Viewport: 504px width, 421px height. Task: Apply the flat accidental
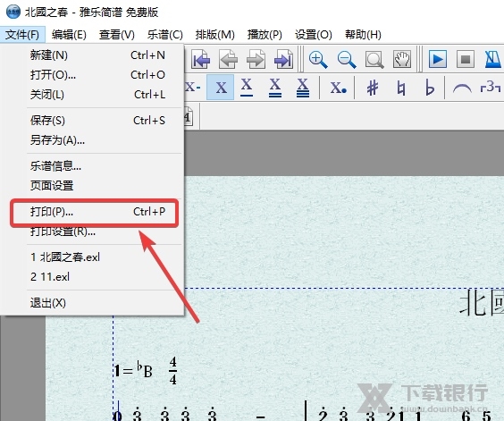point(429,88)
